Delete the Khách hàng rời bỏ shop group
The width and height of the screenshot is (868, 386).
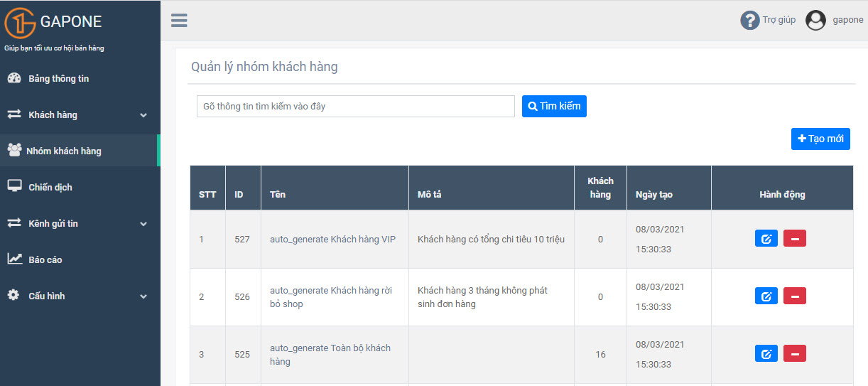(x=794, y=296)
